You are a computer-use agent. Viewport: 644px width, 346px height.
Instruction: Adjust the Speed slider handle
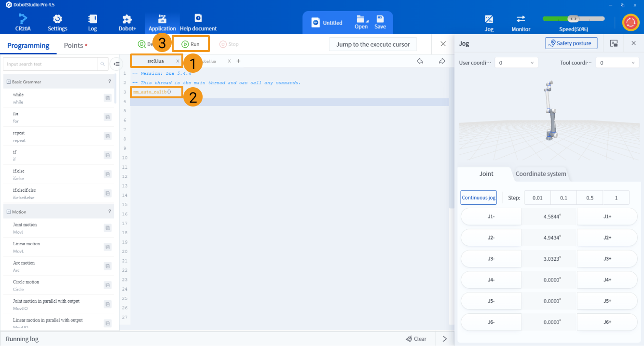point(573,19)
